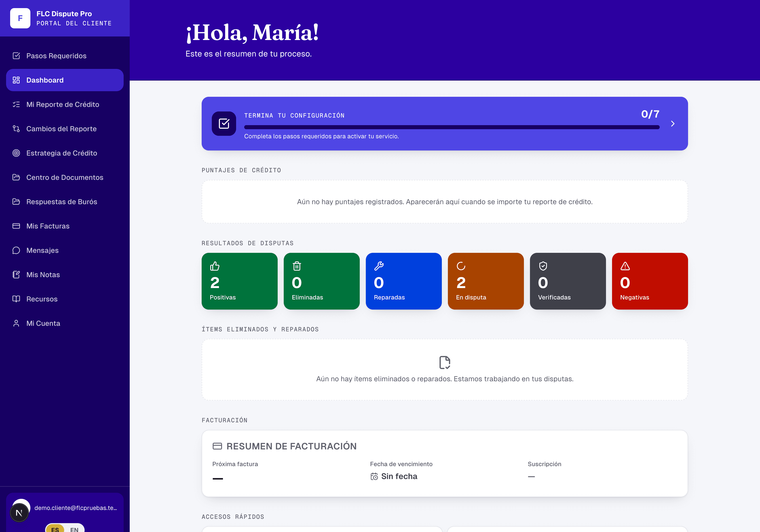
Task: Open the Reparadas disputes card
Action: coord(404,281)
